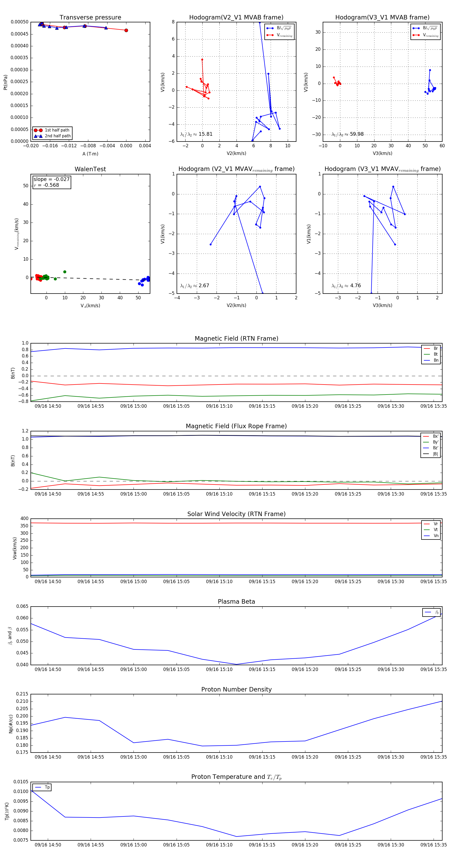Select the 'Vr' legend entry
This screenshot has width=473, height=868.
[x=431, y=524]
